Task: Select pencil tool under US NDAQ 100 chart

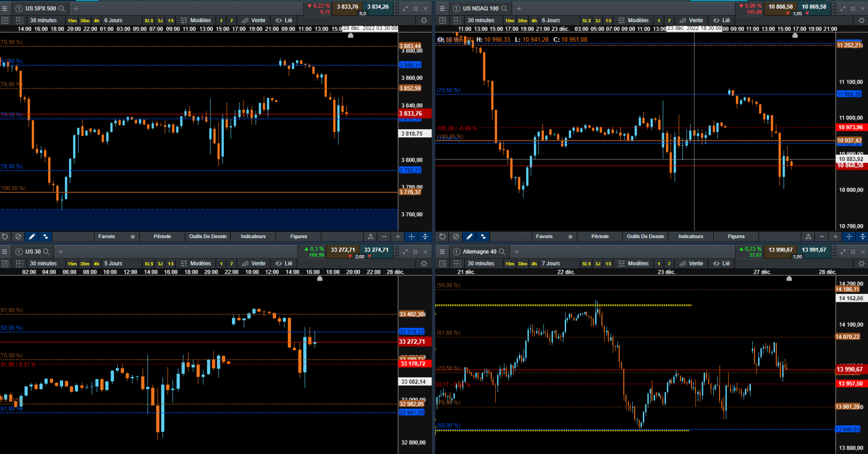Action: click(x=469, y=237)
